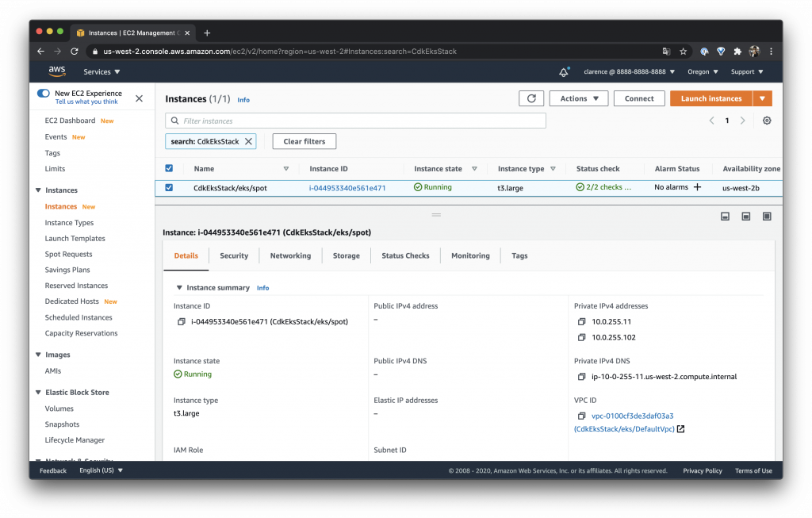Set details panel to small split view

click(725, 216)
